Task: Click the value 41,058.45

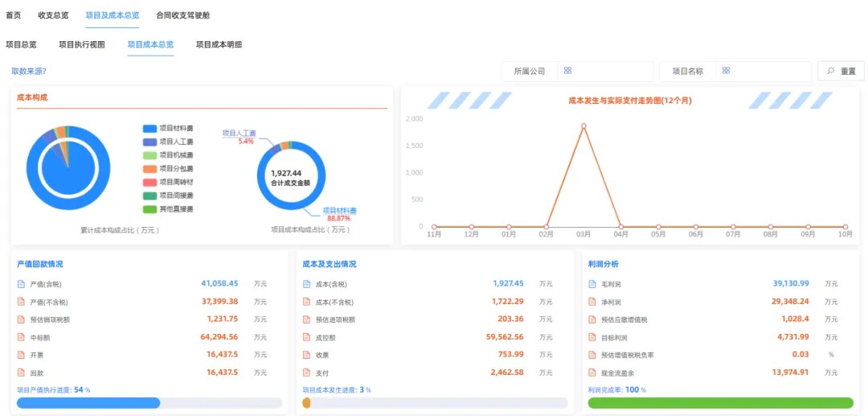Action: [x=219, y=283]
